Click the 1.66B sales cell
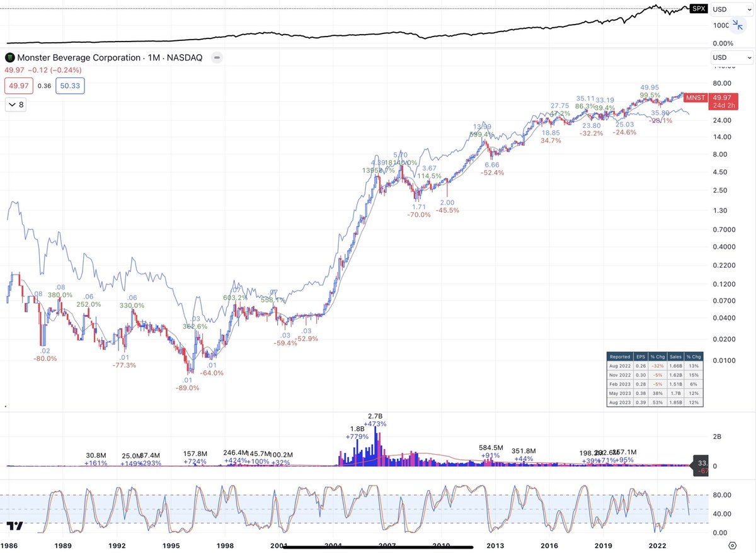Image resolution: width=756 pixels, height=553 pixels. pos(675,366)
